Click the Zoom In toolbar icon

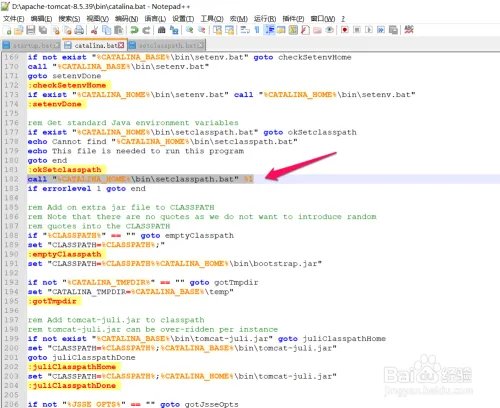pyautogui.click(x=190, y=30)
